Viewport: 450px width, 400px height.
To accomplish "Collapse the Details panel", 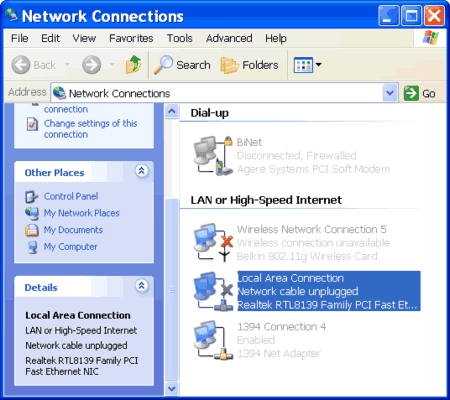I will [142, 286].
